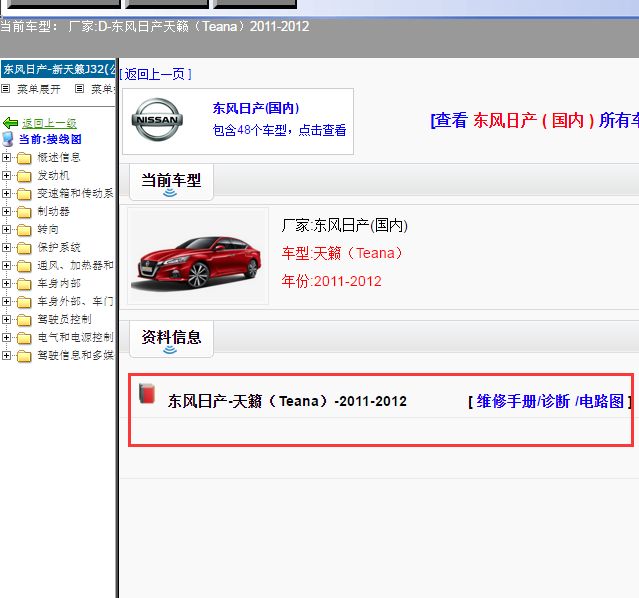This screenshot has width=639, height=598.
Task: Select the 保护系统 tree label
Action: point(59,247)
